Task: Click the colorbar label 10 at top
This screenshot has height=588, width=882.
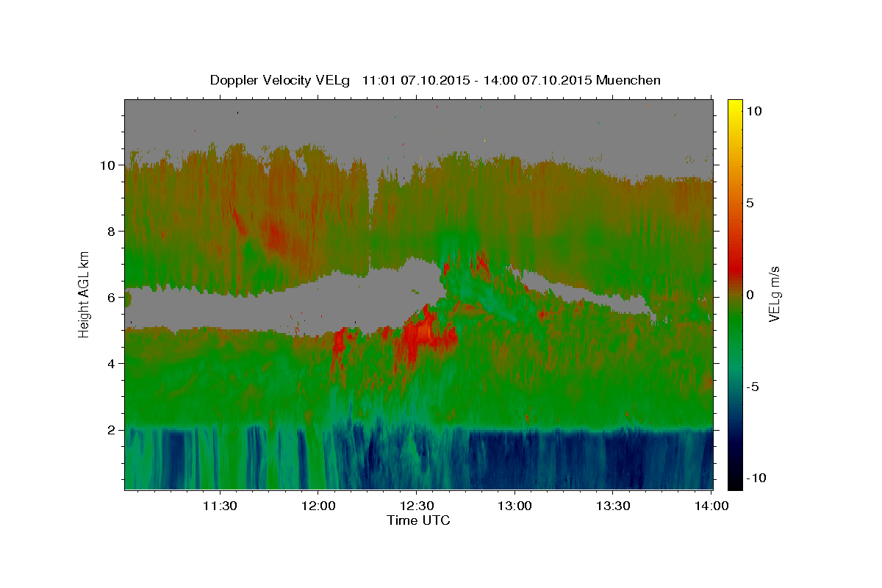Action: tap(753, 110)
